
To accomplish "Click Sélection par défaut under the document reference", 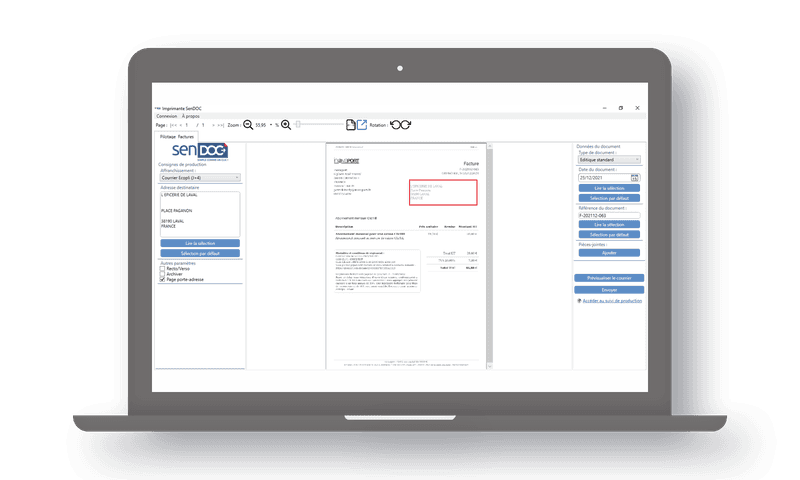I will 609,235.
